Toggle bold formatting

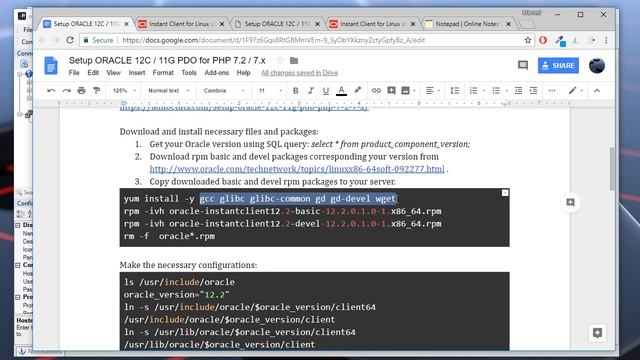tap(296, 91)
